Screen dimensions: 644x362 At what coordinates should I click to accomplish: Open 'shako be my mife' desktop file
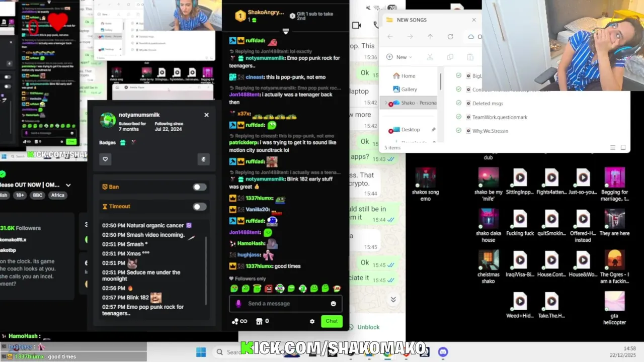[489, 185]
